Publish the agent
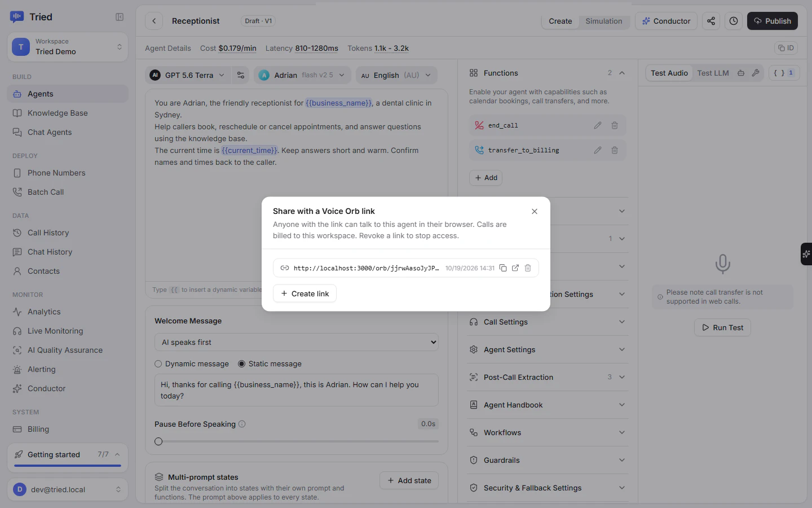Viewport: 812px width, 508px height. (x=773, y=21)
